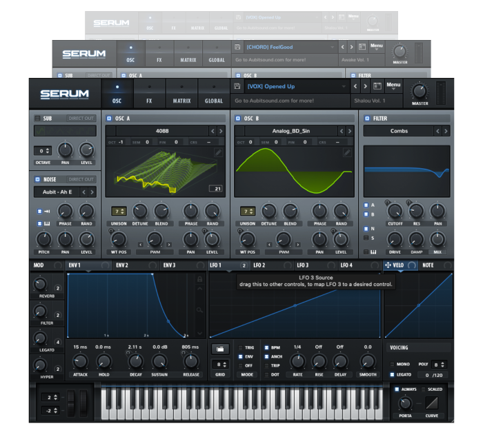Click the pitch bend wheel
The height and width of the screenshot is (448, 483).
[x=71, y=403]
